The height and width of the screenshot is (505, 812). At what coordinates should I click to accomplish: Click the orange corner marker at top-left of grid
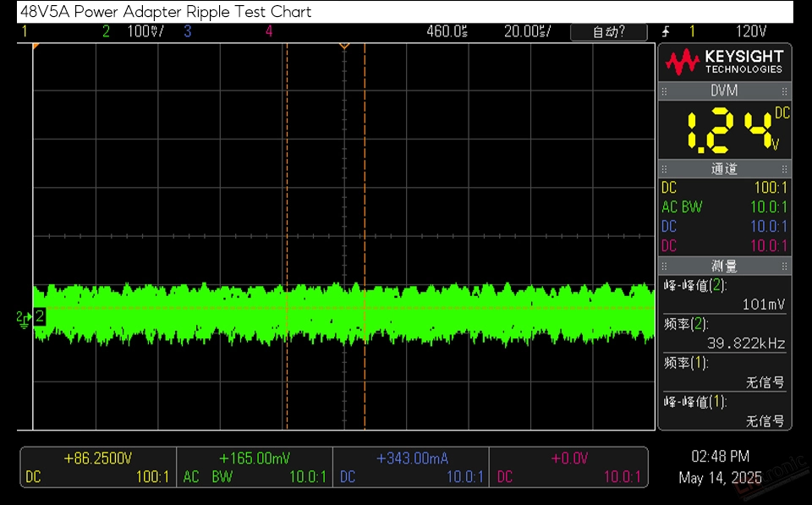point(36,47)
